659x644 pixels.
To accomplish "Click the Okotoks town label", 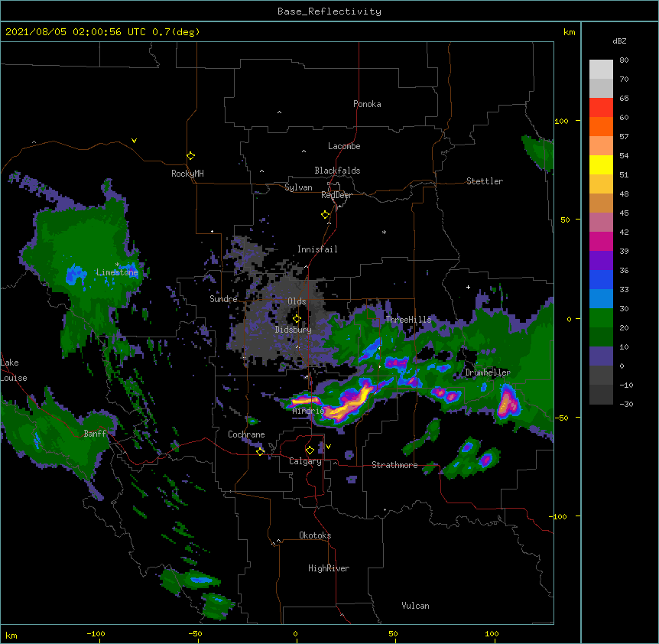I will click(315, 535).
